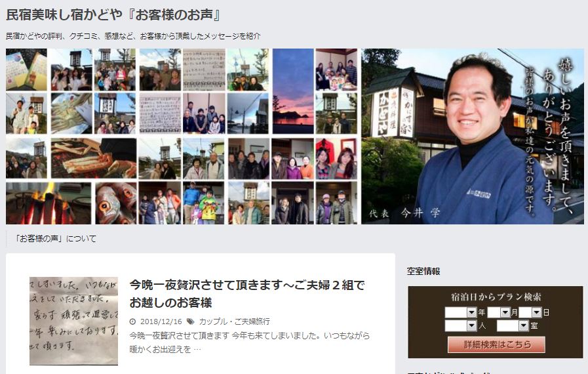Click the grilled crab legs photo
The width and height of the screenshot is (588, 374).
coord(94,158)
